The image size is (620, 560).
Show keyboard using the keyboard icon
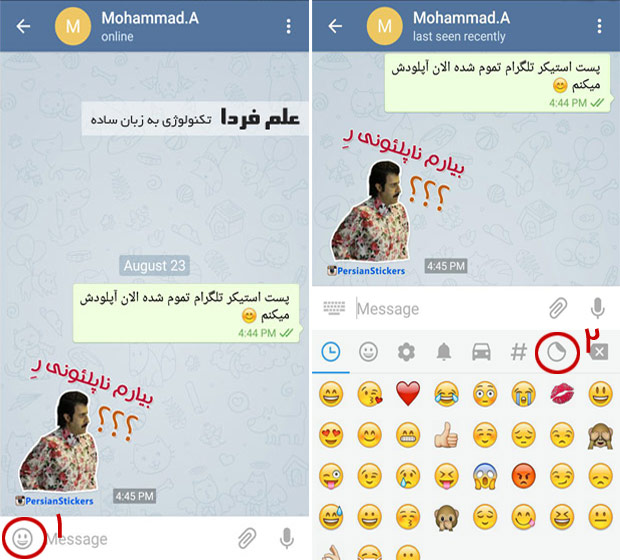tap(334, 308)
